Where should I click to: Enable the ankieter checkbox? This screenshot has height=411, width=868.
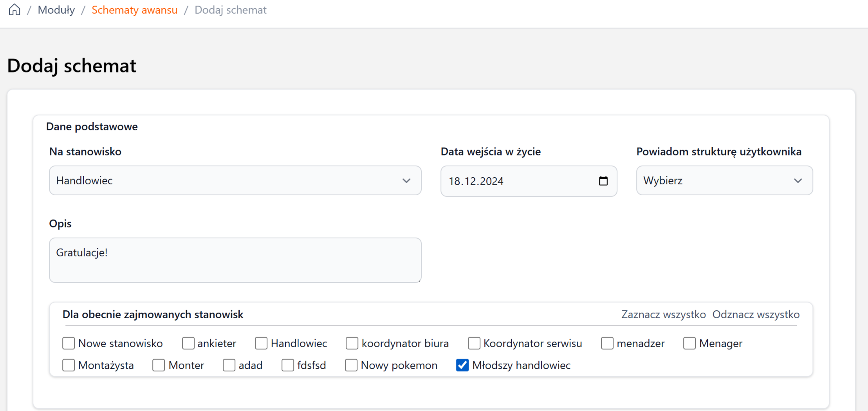[x=188, y=343]
